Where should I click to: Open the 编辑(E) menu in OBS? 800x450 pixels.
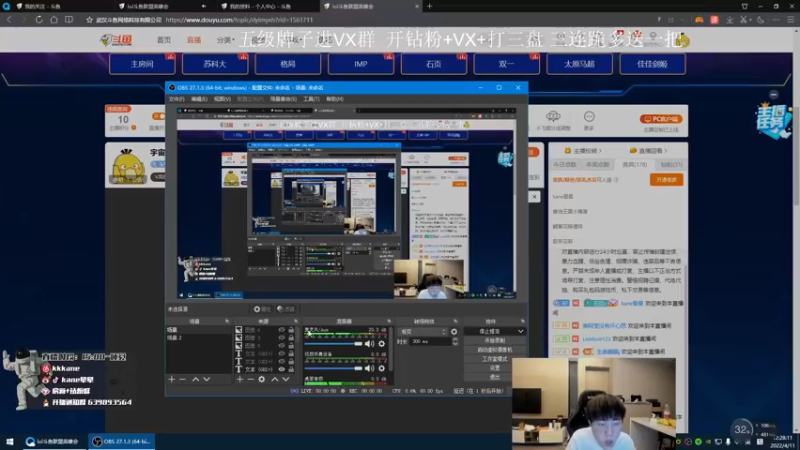(x=199, y=99)
